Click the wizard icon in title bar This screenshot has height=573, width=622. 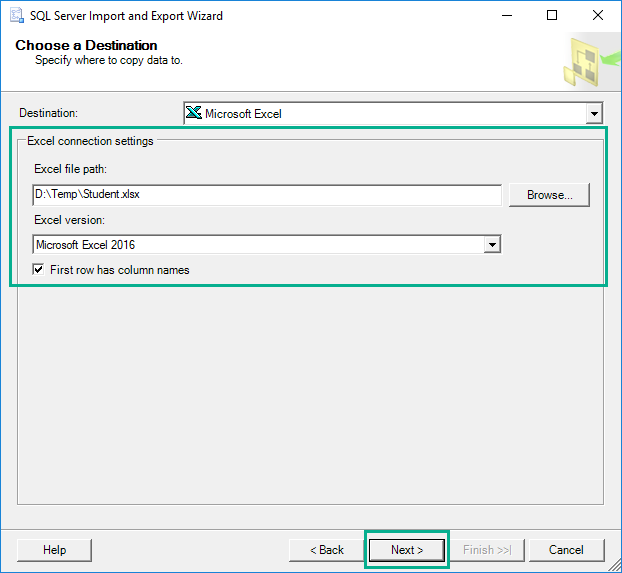[x=17, y=15]
